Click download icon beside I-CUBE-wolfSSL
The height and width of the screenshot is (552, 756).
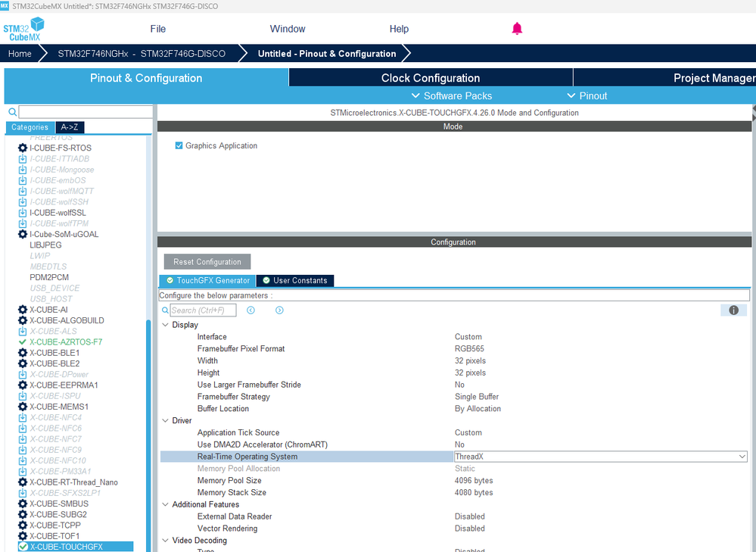pos(23,213)
